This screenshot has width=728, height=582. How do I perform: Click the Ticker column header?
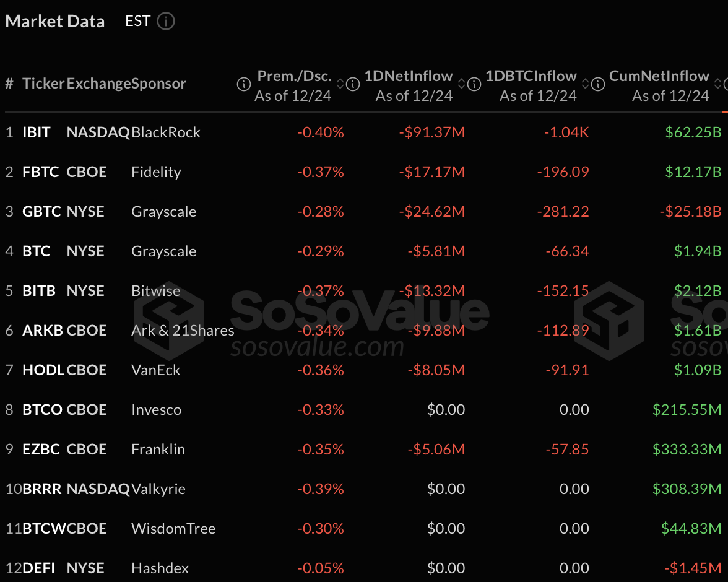click(x=43, y=84)
